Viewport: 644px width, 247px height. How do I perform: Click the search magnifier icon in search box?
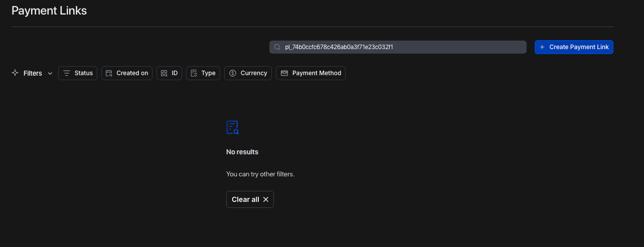277,47
